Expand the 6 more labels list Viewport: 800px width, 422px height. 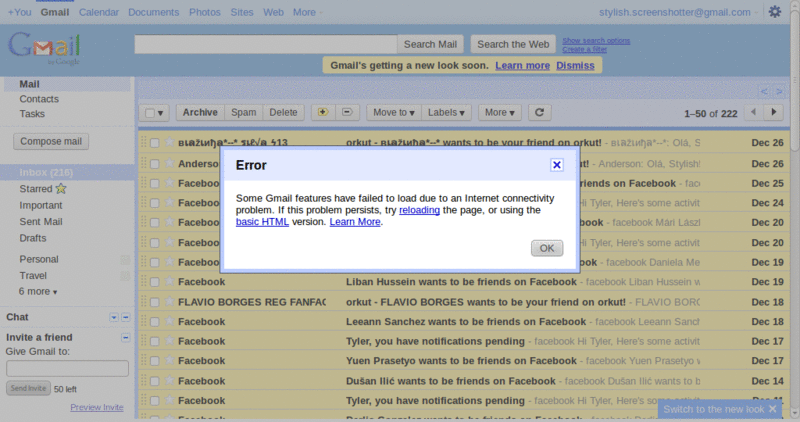pyautogui.click(x=38, y=291)
